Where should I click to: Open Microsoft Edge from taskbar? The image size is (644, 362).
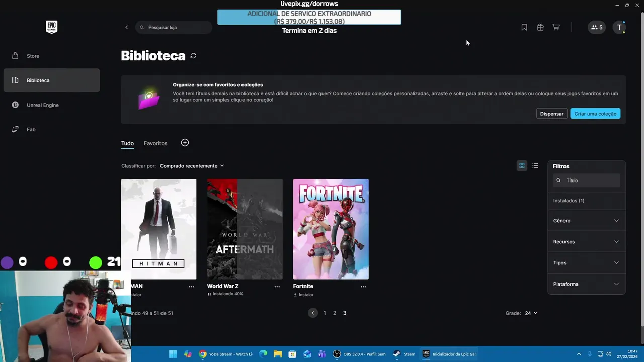263,354
